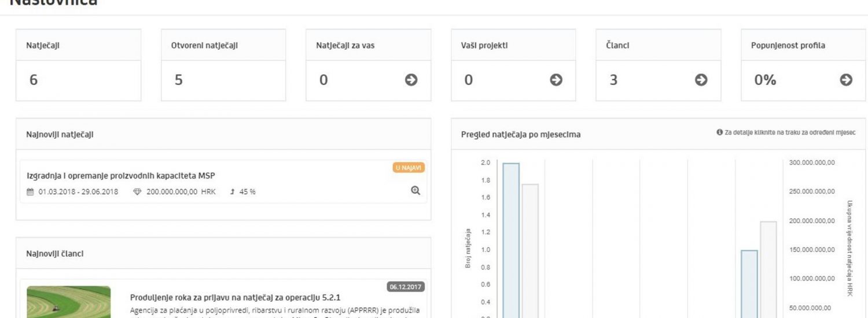Click the arrow icon before 45 %
Screen dimensions: 868x318
coord(232,192)
